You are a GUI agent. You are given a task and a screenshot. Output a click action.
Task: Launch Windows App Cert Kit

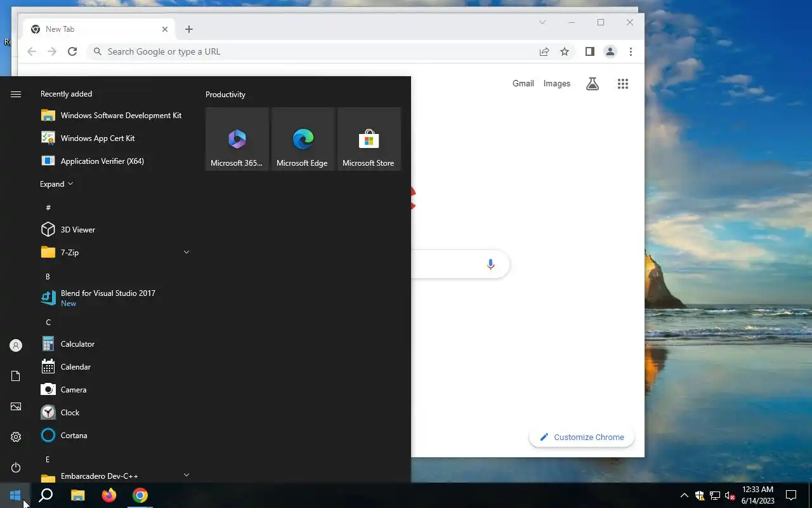115,138
